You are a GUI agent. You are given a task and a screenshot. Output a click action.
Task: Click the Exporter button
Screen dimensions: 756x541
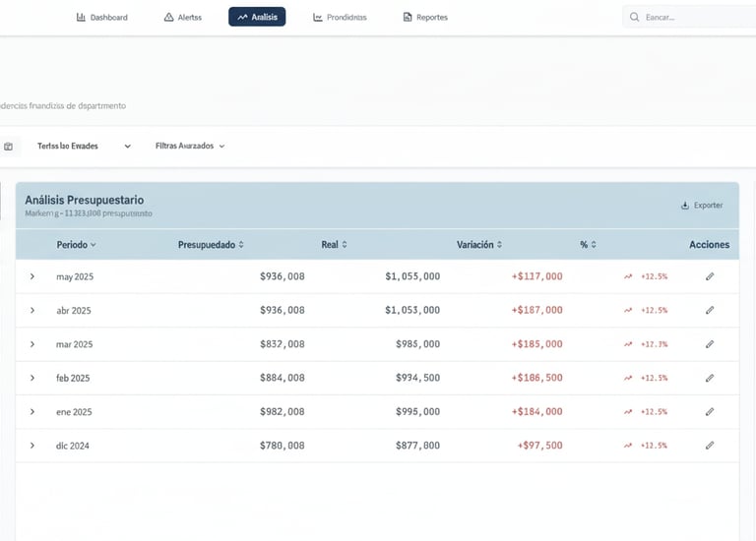click(702, 206)
